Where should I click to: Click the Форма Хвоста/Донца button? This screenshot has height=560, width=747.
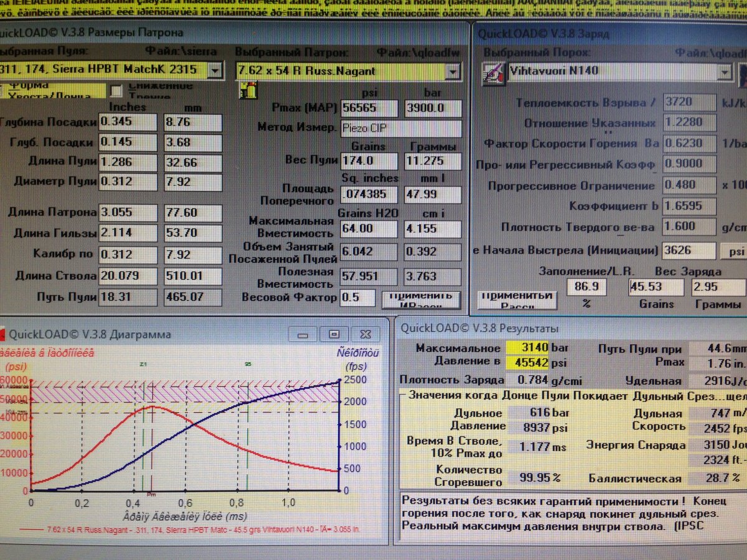[53, 91]
